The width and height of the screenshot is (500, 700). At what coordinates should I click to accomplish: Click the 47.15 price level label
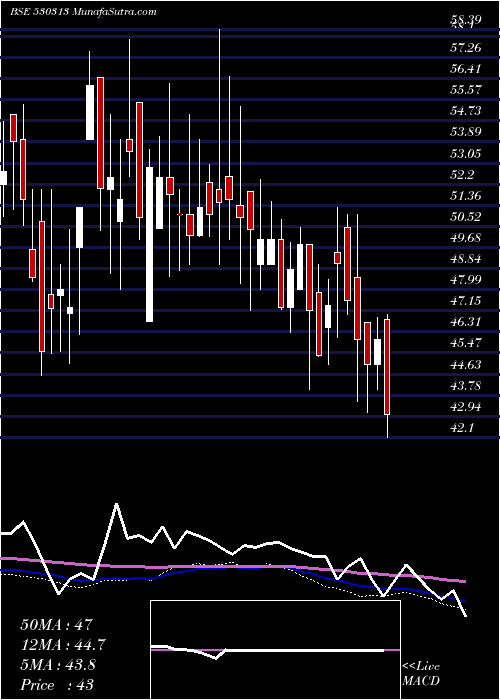pyautogui.click(x=466, y=300)
